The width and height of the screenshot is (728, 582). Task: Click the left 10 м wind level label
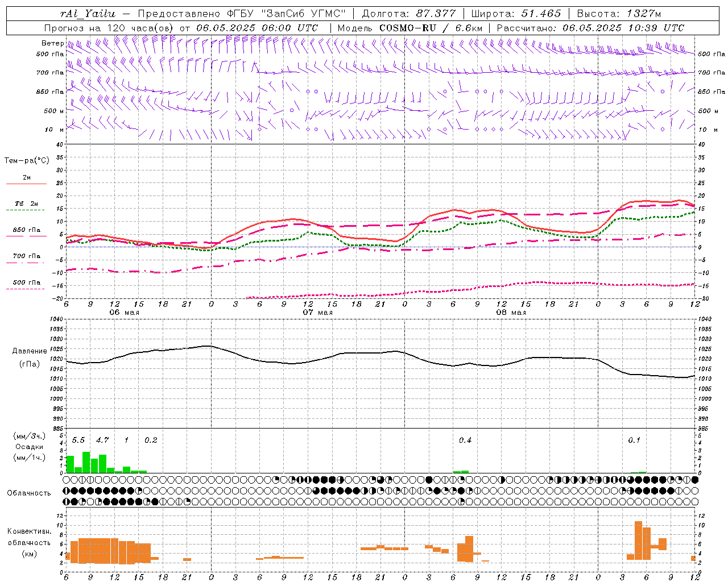(54, 130)
